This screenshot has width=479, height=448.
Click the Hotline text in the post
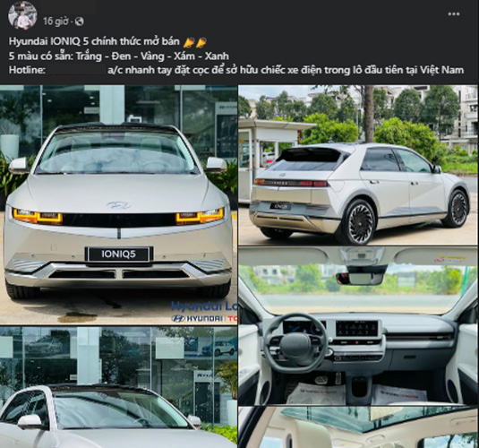coord(27,70)
